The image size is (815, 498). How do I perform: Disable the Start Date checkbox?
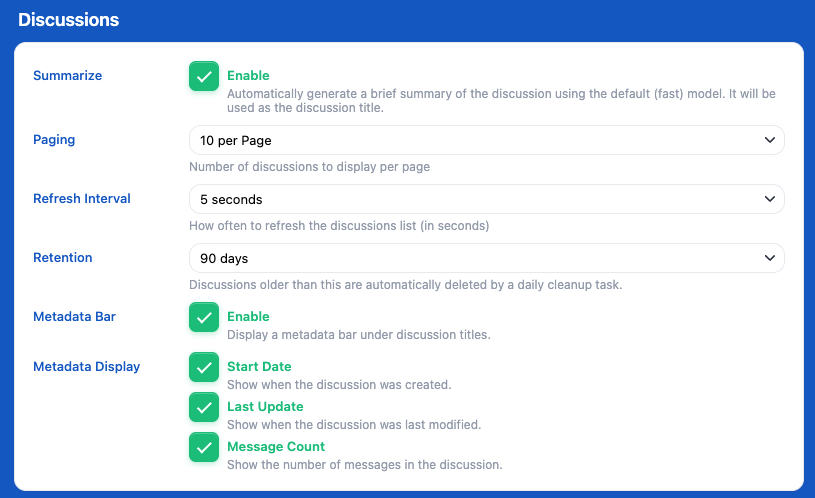(x=204, y=367)
